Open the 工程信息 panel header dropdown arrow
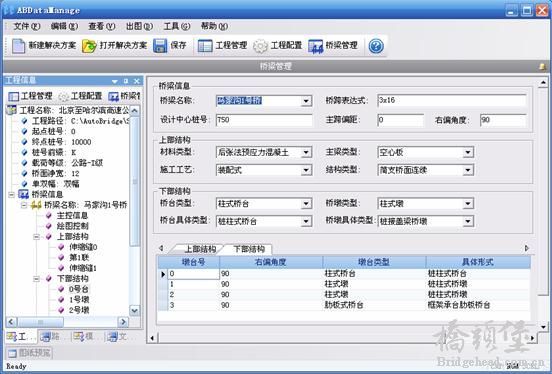This screenshot has height=374, width=552. 114,81
